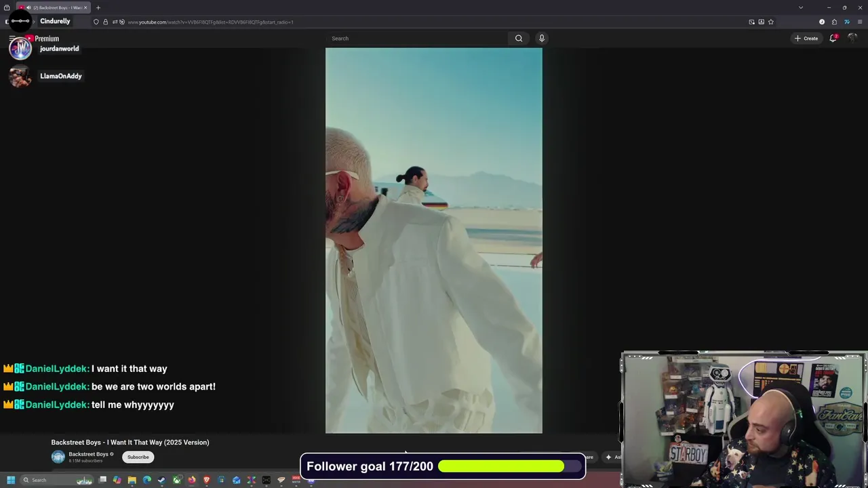Click LlamaOnAddy's avatar

20,76
